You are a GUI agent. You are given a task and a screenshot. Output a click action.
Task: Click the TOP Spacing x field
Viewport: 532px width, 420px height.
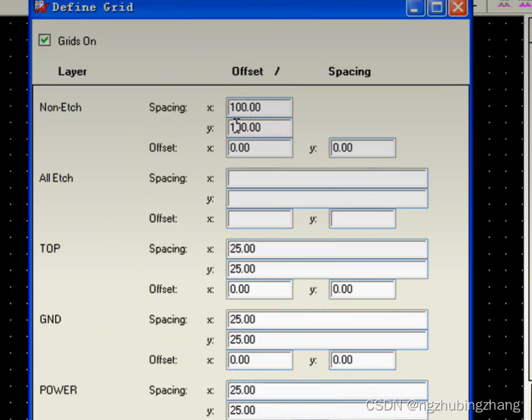327,249
